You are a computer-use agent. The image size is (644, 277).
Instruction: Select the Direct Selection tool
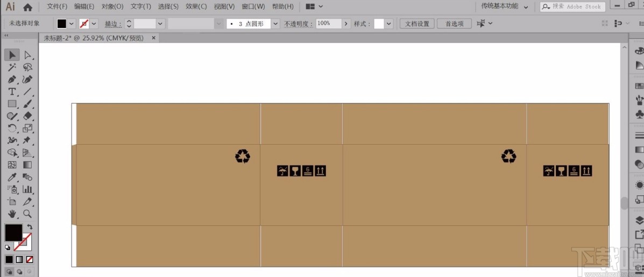click(x=27, y=54)
